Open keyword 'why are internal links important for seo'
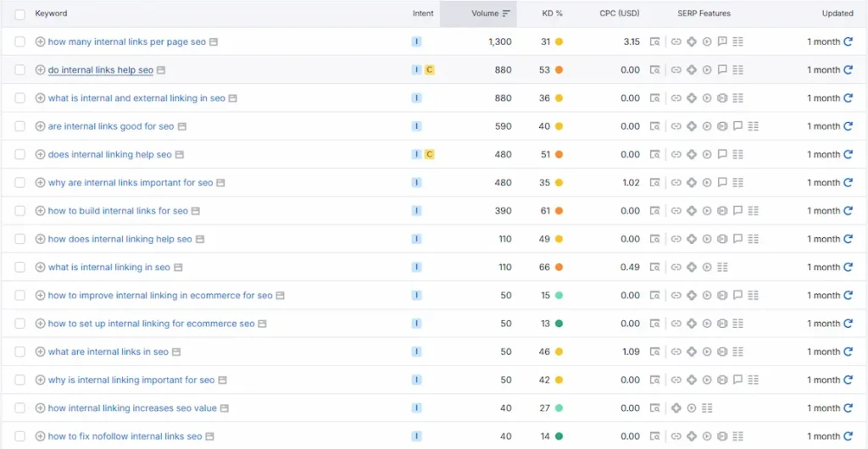868x449 pixels. click(x=130, y=182)
